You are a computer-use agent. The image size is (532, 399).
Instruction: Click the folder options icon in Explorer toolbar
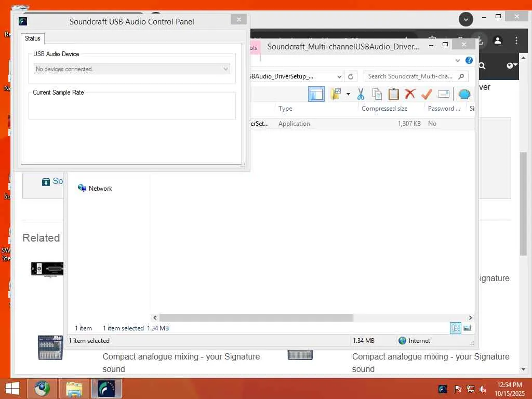[x=336, y=94]
